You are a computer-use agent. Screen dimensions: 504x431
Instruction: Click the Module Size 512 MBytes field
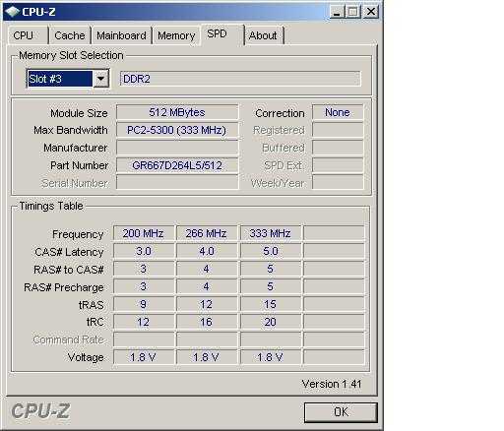point(177,112)
